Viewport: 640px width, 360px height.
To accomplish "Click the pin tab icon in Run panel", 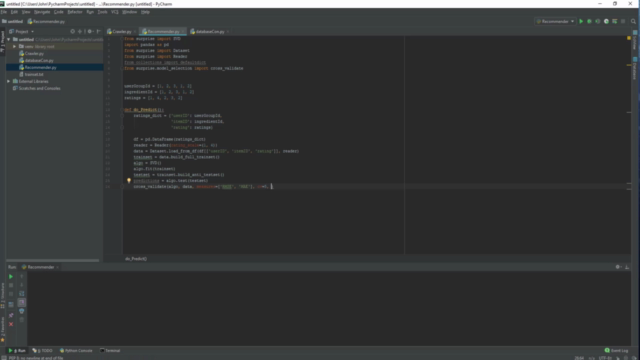I will (11, 315).
